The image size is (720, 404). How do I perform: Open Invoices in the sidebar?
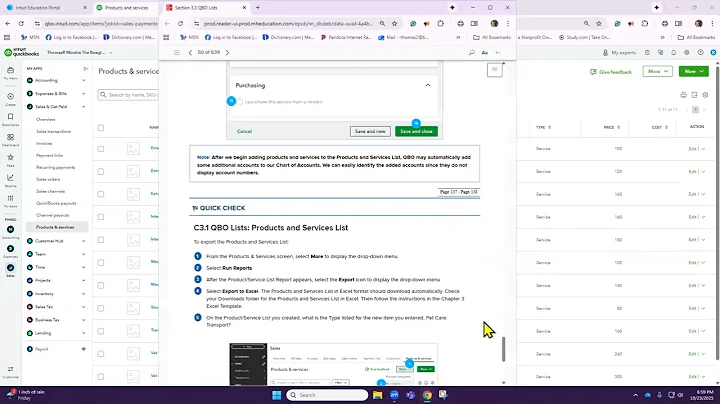point(44,143)
